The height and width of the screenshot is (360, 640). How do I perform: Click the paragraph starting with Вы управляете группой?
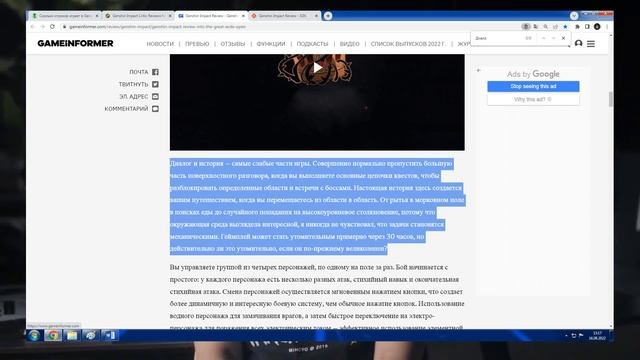[317, 297]
